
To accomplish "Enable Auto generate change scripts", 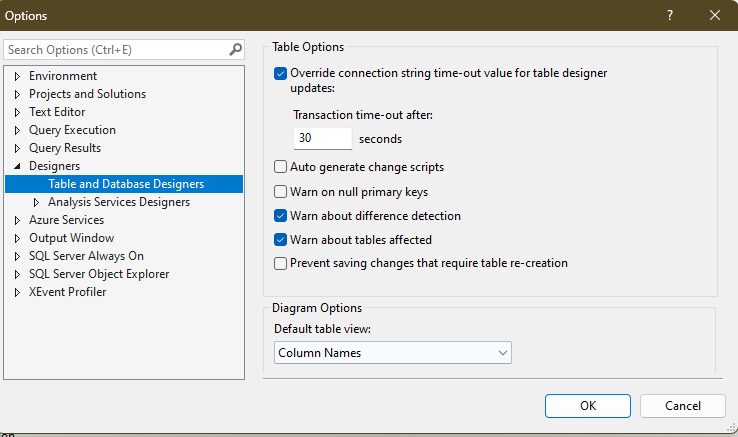I will [281, 167].
